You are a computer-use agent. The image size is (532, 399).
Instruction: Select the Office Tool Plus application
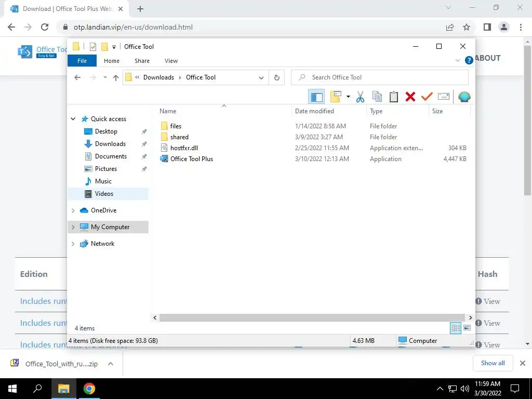(x=191, y=159)
